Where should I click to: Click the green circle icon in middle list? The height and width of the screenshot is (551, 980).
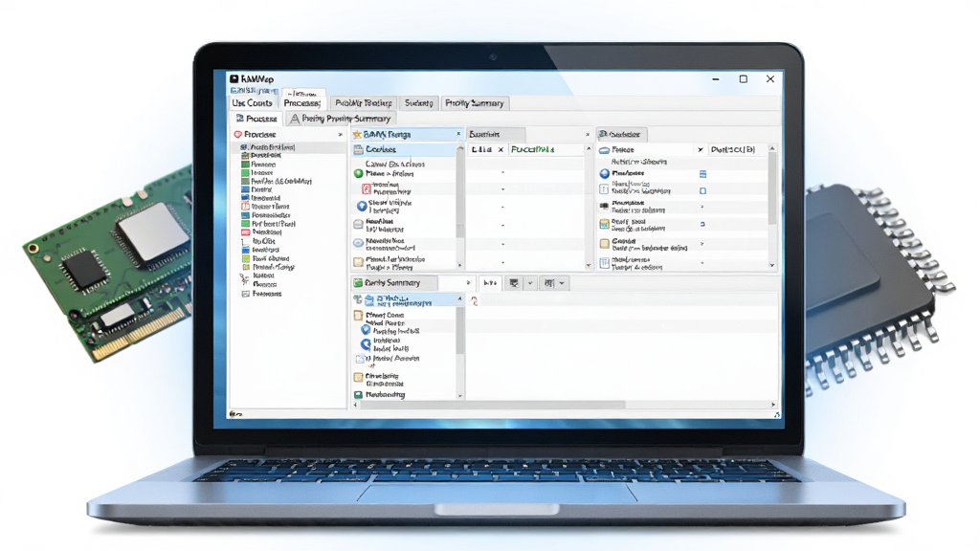tap(359, 174)
